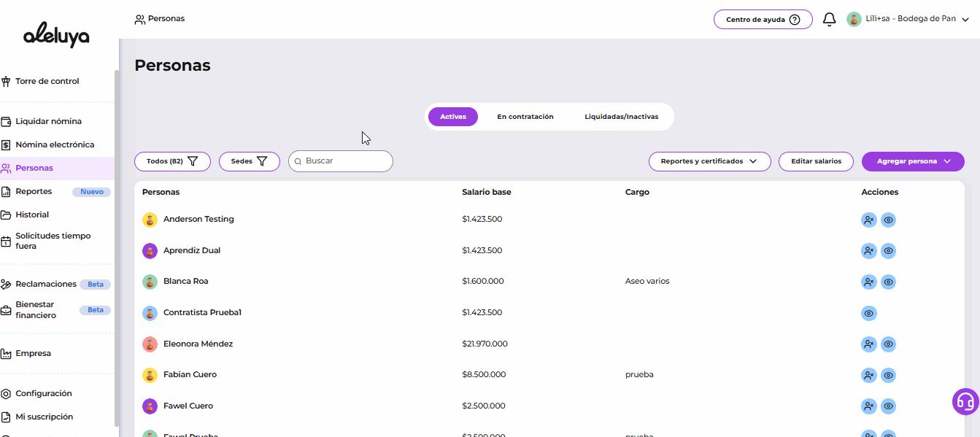Select the Liquidadas/Inactivas tab
Viewport: 980px width, 437px height.
(x=621, y=117)
